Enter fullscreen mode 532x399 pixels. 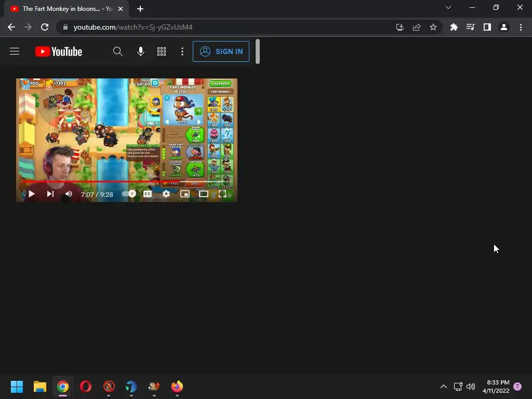[x=222, y=194]
